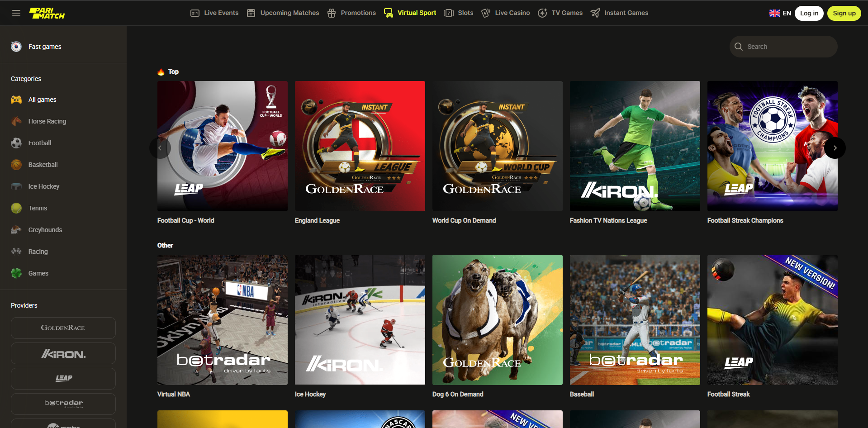
Task: Select Greyhounds category label
Action: click(x=45, y=230)
